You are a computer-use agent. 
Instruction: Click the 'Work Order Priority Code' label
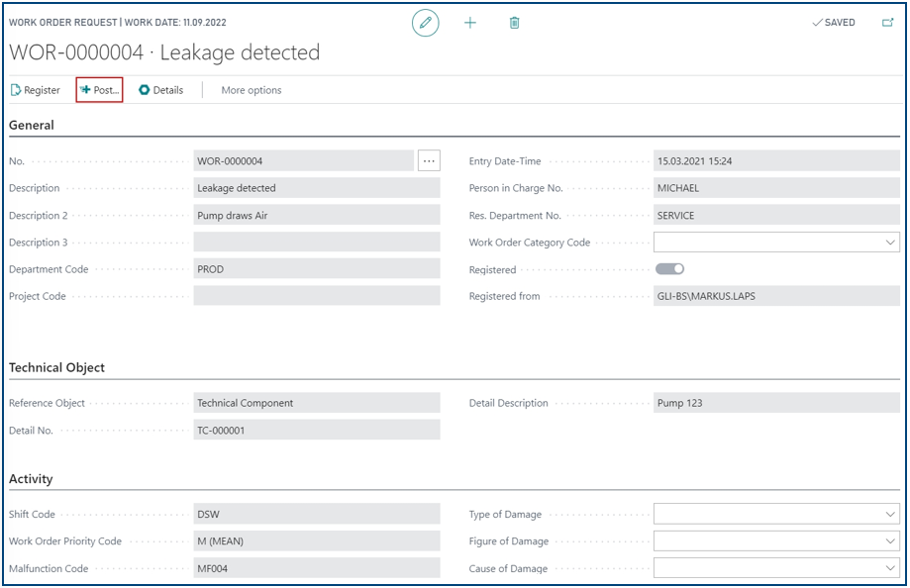(65, 541)
